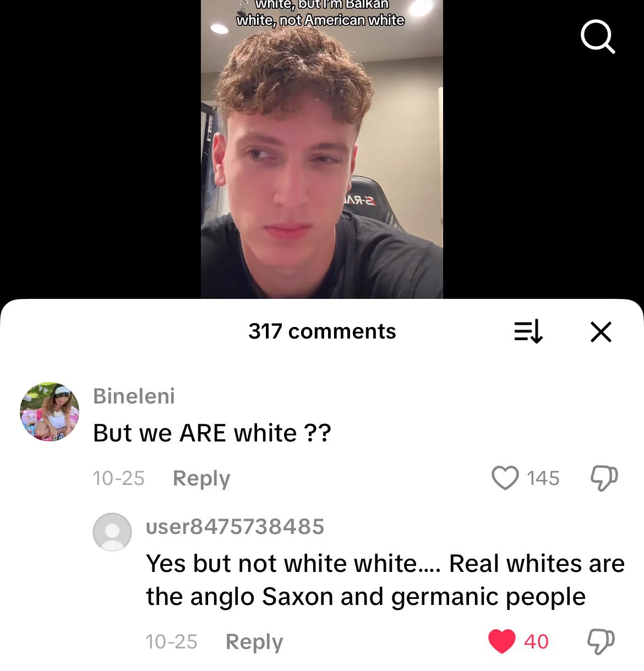Open search with the magnifying glass icon
644x671 pixels.
pyautogui.click(x=598, y=37)
